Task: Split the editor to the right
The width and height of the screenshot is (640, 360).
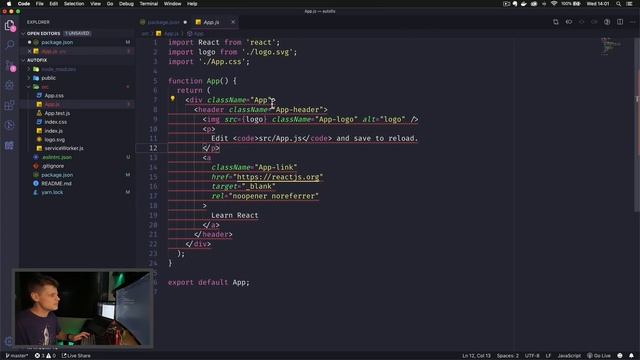Action: tap(620, 22)
